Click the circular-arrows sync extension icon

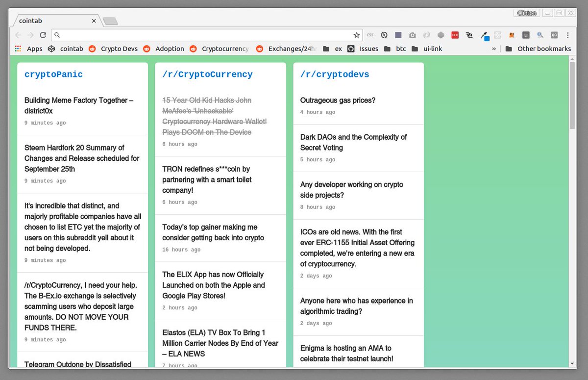(384, 35)
